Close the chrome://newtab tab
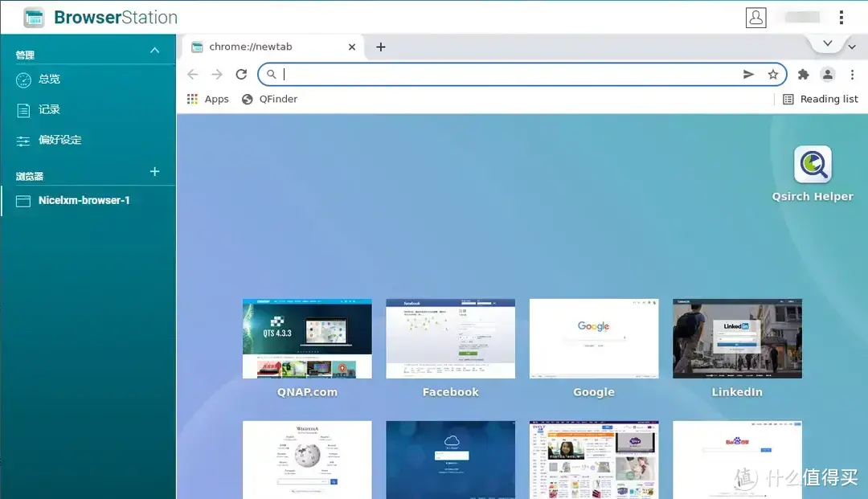This screenshot has width=868, height=499. coord(351,47)
